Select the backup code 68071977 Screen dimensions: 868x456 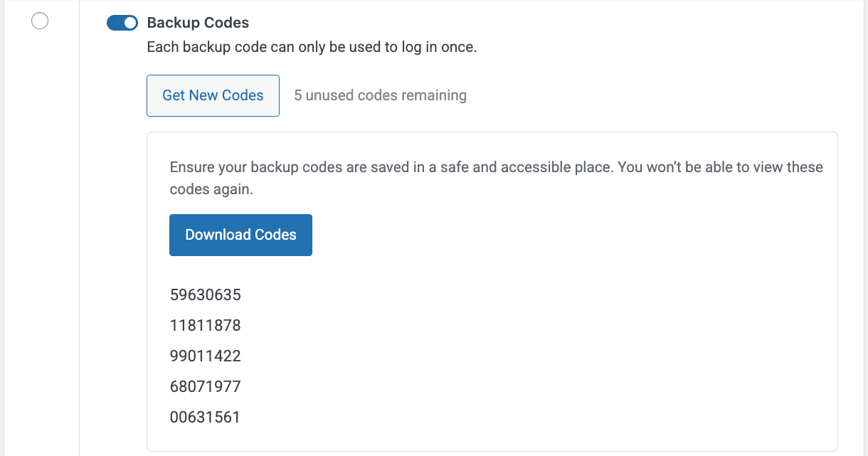coord(205,386)
